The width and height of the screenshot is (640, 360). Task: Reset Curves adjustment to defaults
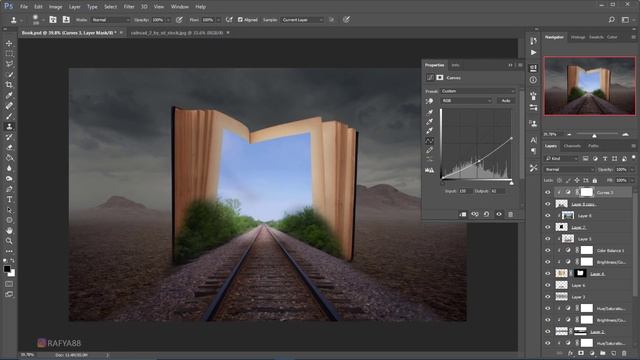[x=487, y=214]
